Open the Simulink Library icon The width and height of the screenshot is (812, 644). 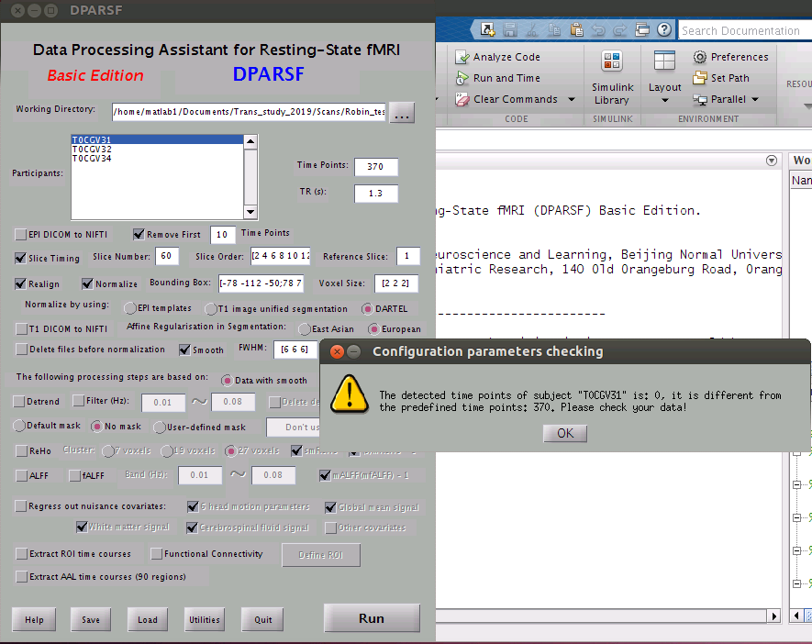[x=612, y=61]
